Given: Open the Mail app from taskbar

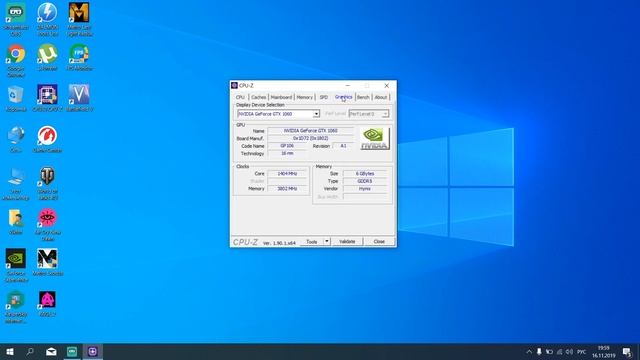Looking at the screenshot, I should point(51,351).
